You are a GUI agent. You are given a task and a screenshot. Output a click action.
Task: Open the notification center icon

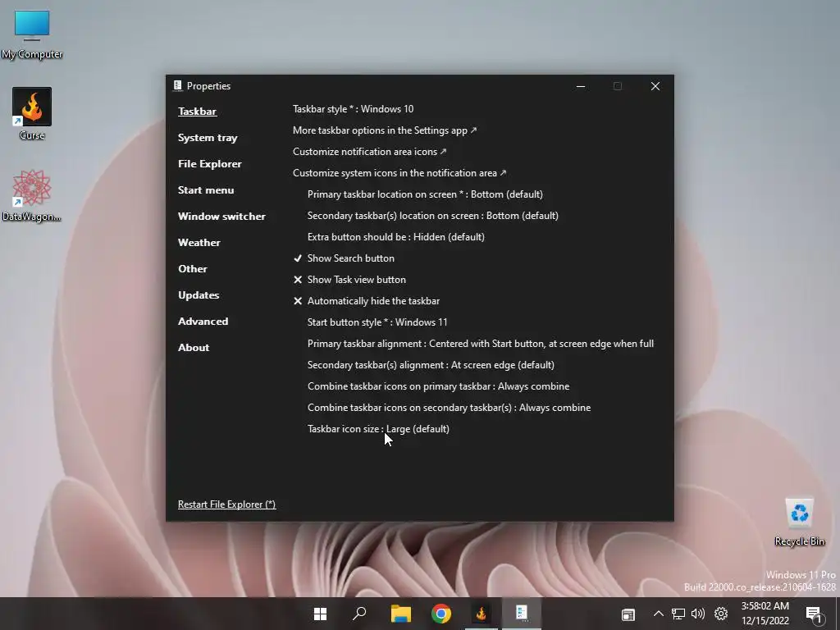tap(814, 614)
